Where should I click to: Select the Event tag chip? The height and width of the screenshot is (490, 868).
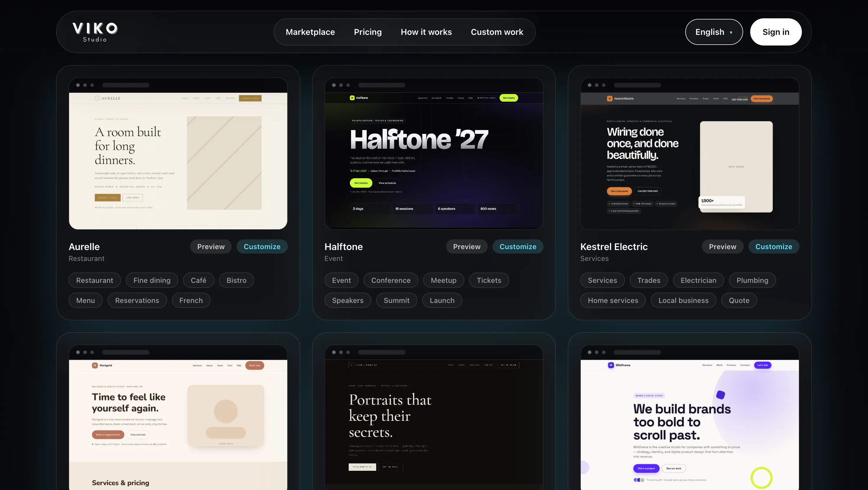point(341,280)
